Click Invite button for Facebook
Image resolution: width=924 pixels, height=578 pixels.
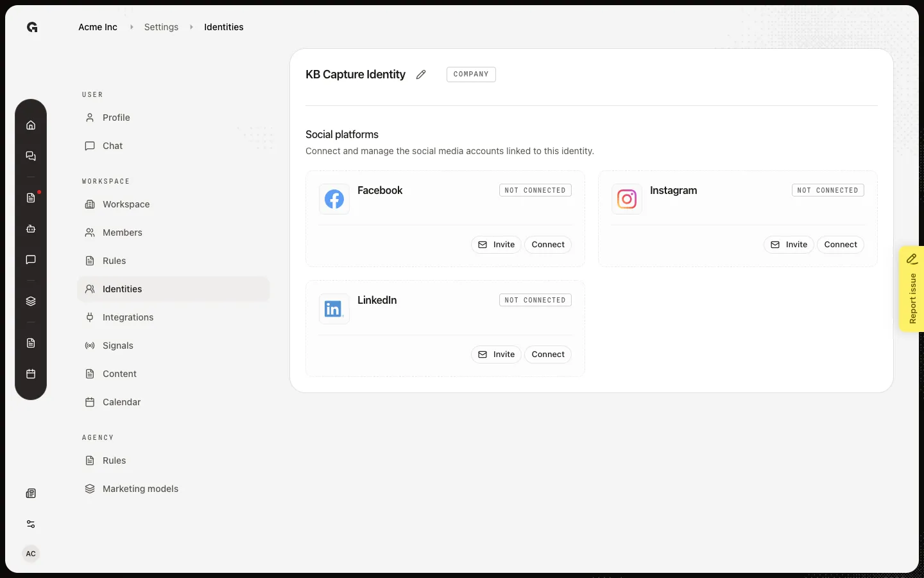coord(496,245)
